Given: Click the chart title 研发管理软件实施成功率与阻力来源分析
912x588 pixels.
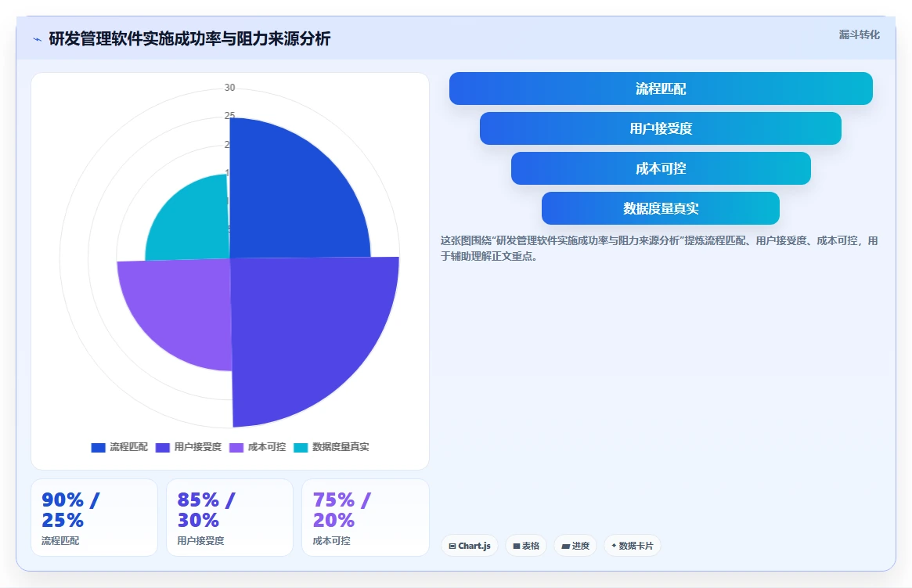Looking at the screenshot, I should [189, 39].
